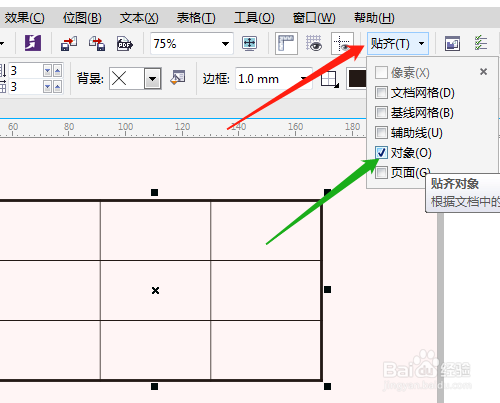Click the full-screen preview icon
The height and width of the screenshot is (403, 500).
tap(250, 43)
